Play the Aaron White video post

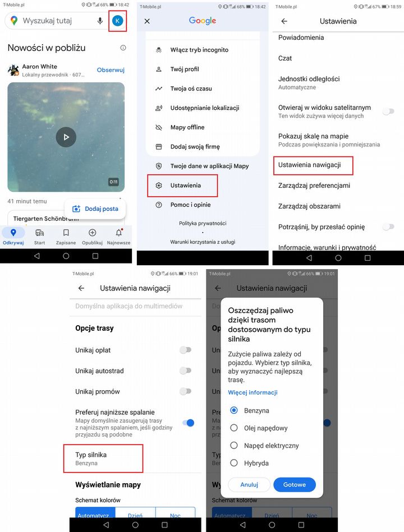tap(66, 137)
